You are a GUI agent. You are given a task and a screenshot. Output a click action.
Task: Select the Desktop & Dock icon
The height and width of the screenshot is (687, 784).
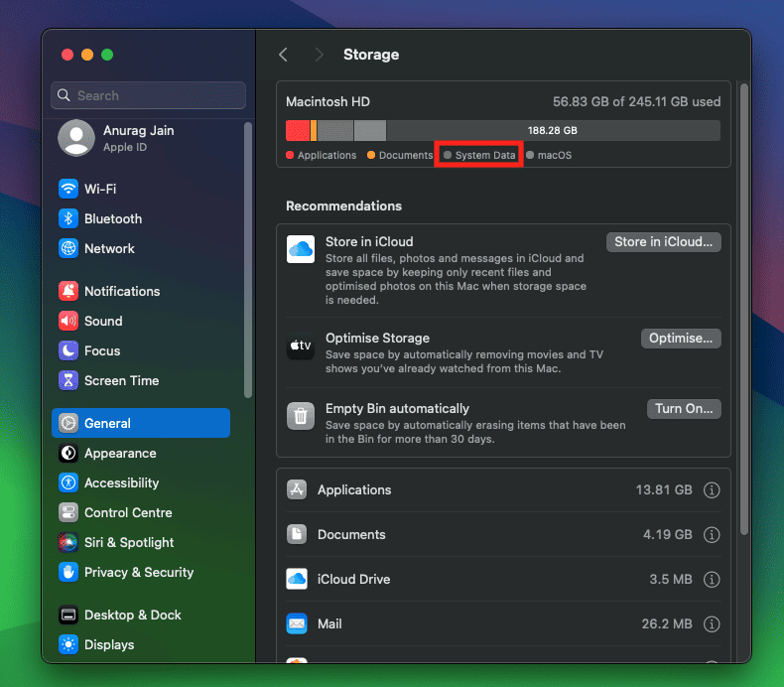click(68, 615)
